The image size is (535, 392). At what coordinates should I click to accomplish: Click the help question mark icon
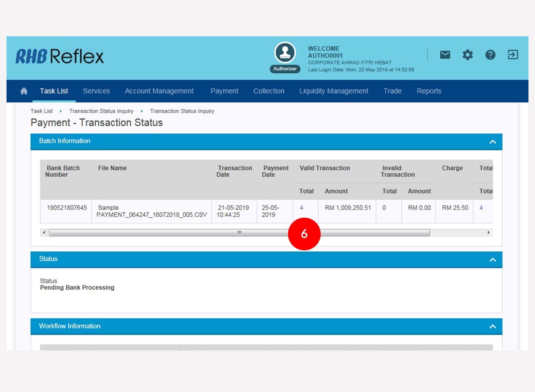point(490,55)
